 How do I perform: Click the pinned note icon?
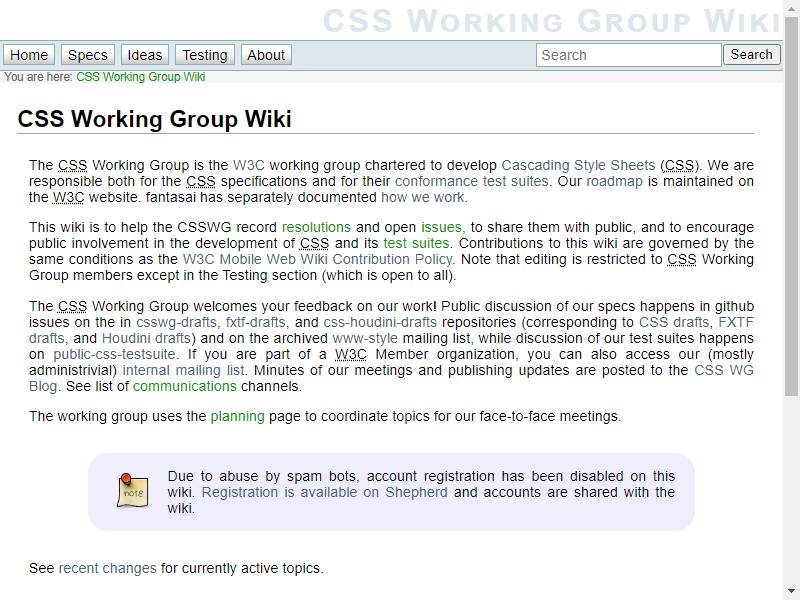coord(133,490)
